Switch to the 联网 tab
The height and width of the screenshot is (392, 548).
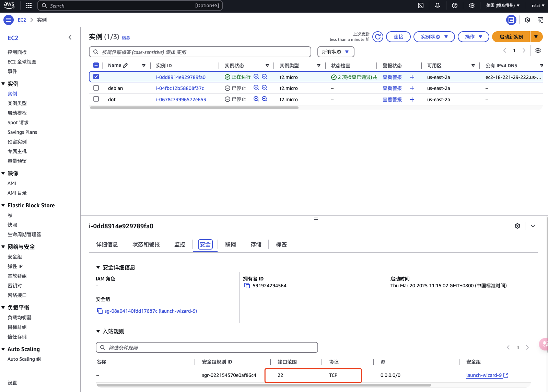click(x=231, y=244)
